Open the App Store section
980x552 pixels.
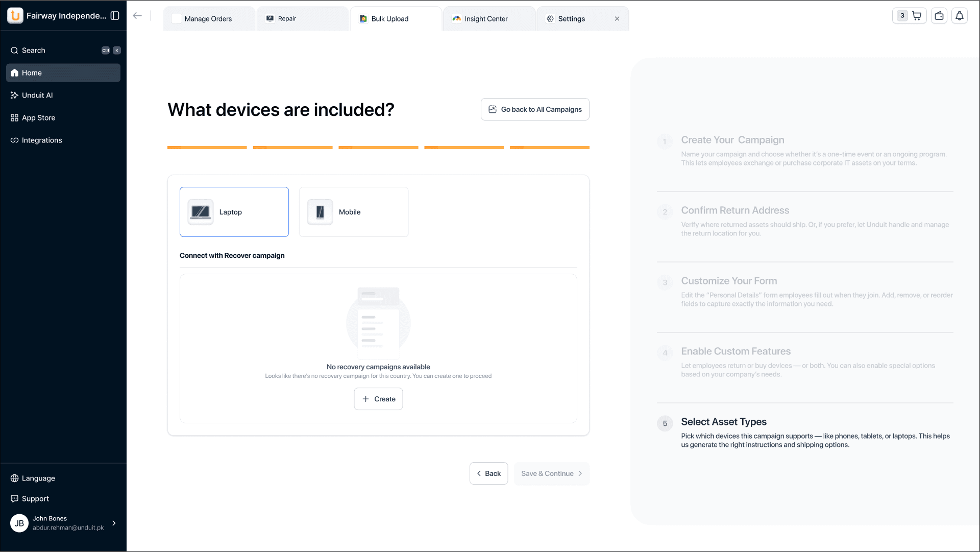pos(38,117)
